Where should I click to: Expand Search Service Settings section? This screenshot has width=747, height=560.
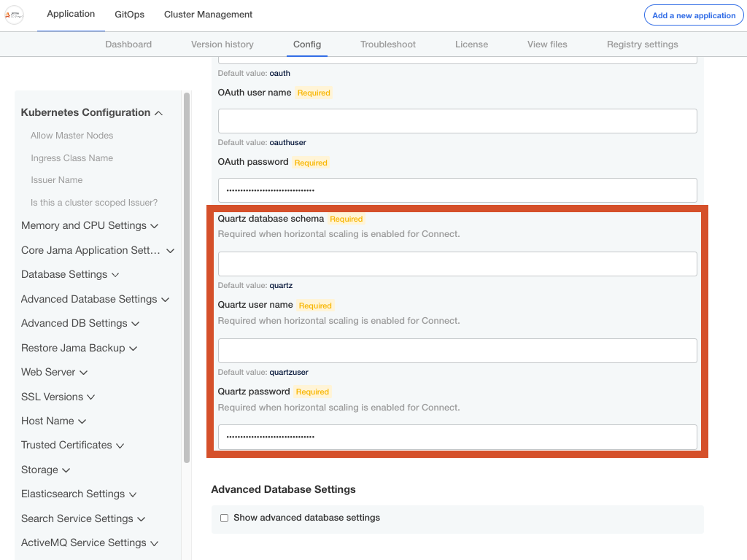pyautogui.click(x=83, y=519)
